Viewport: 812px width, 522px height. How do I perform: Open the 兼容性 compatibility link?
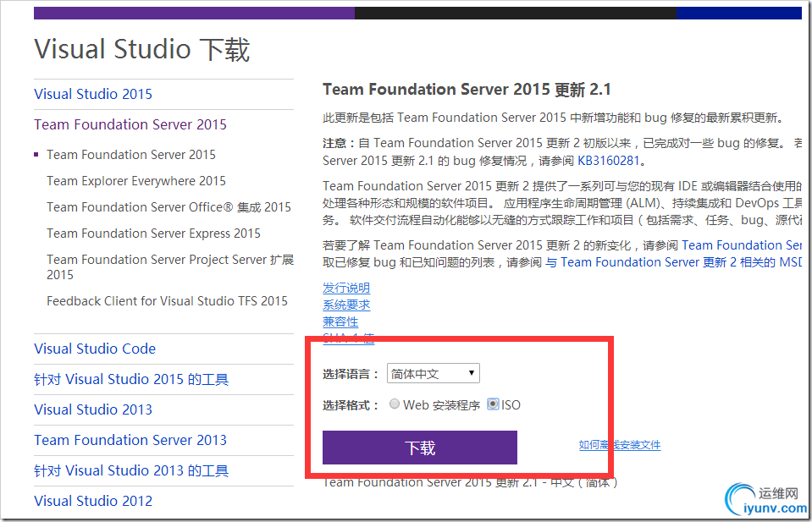click(340, 321)
